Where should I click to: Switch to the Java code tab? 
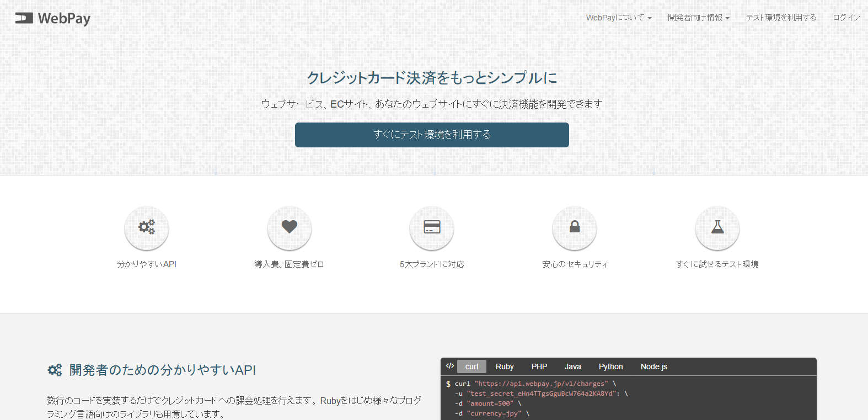[x=572, y=366]
